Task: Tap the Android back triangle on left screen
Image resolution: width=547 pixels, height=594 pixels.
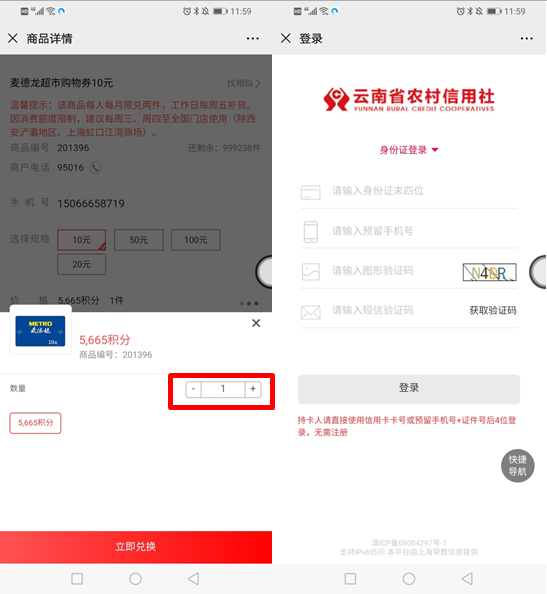Action: point(194,578)
